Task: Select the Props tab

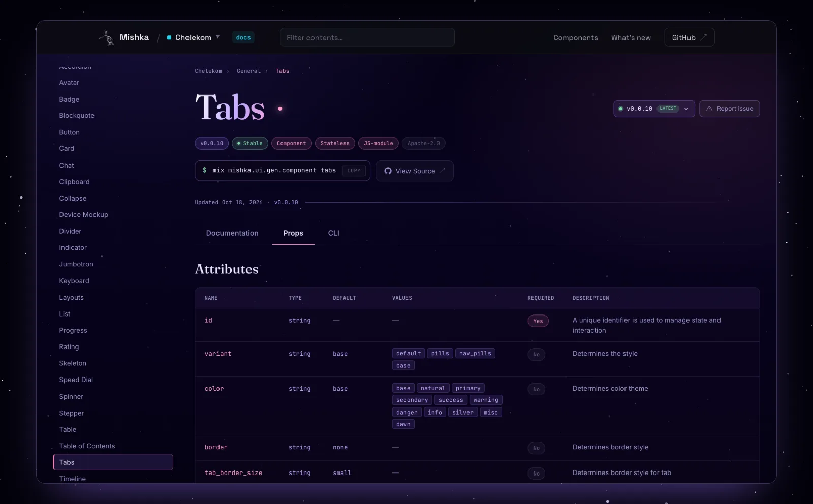Action: tap(293, 233)
